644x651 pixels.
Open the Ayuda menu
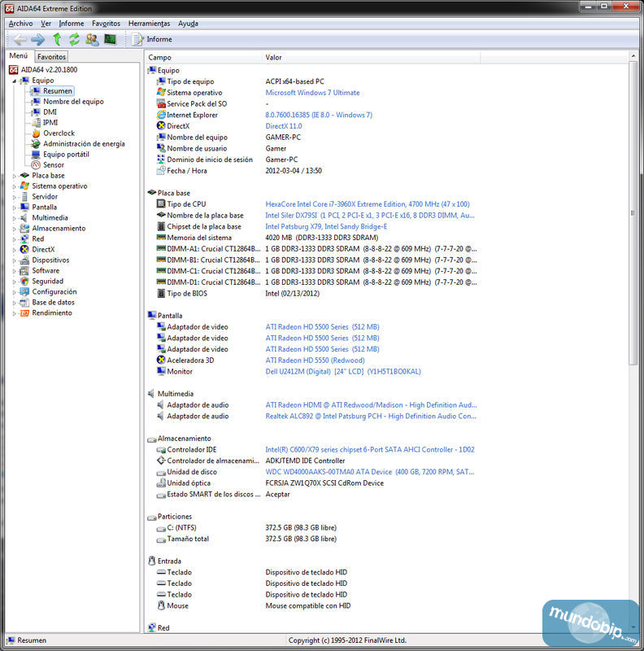188,24
